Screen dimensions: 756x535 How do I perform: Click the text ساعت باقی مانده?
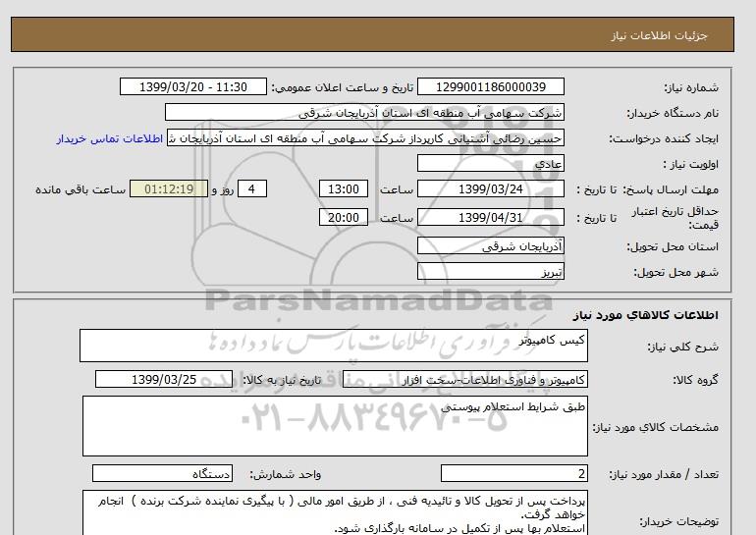pyautogui.click(x=81, y=189)
